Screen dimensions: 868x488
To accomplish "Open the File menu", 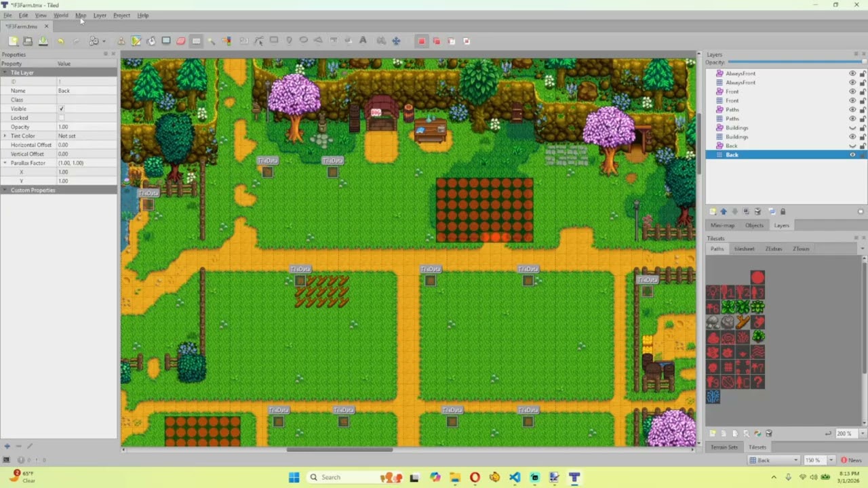I will pyautogui.click(x=7, y=15).
